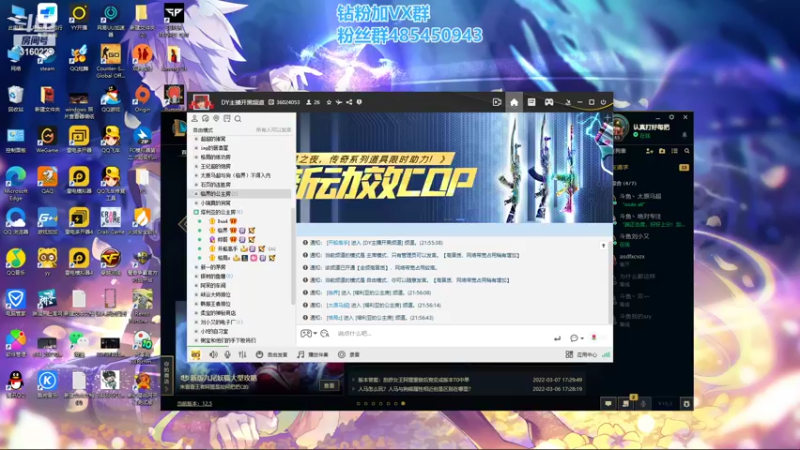Open the app center at bottom right
800x450 pixels.
(x=581, y=354)
